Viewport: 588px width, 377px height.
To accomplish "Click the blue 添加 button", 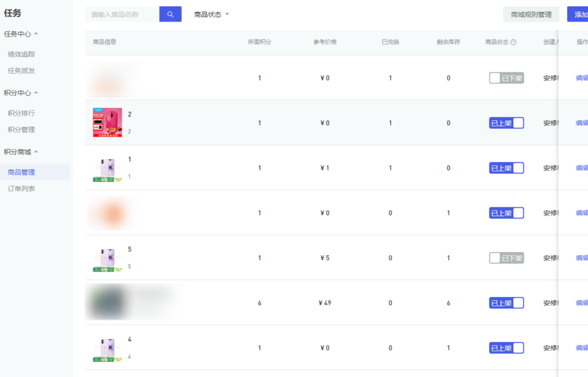I will click(578, 15).
